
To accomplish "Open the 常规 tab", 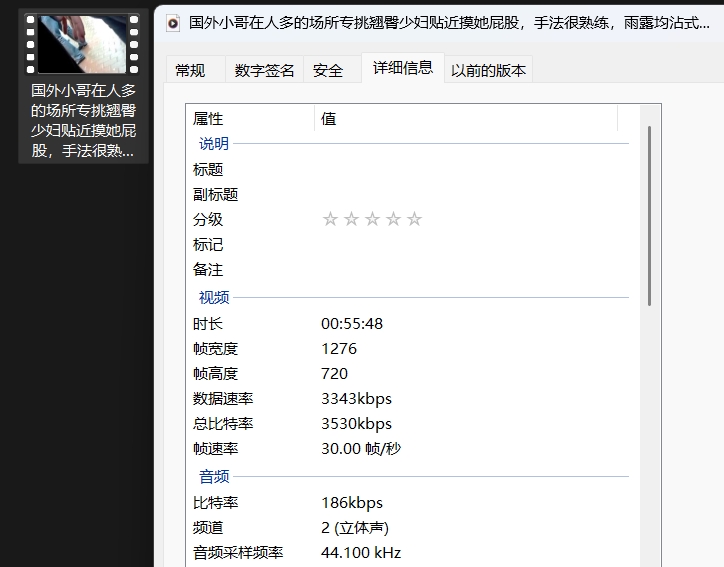I will [x=190, y=71].
